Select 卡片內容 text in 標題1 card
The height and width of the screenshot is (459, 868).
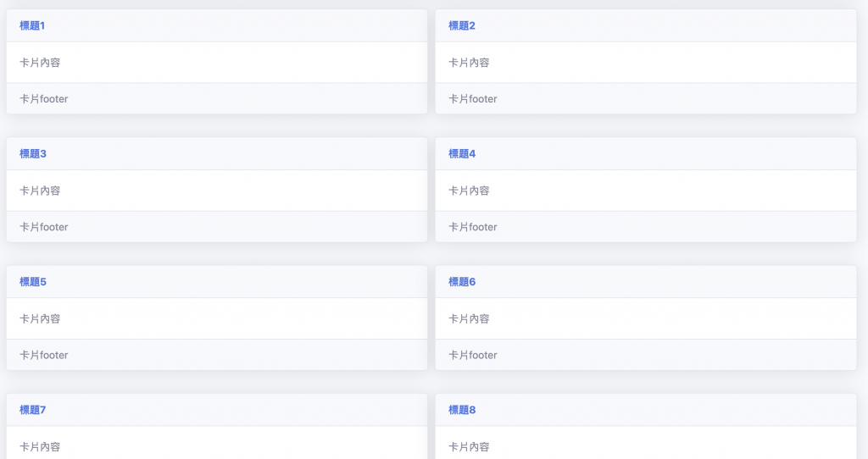tap(40, 63)
